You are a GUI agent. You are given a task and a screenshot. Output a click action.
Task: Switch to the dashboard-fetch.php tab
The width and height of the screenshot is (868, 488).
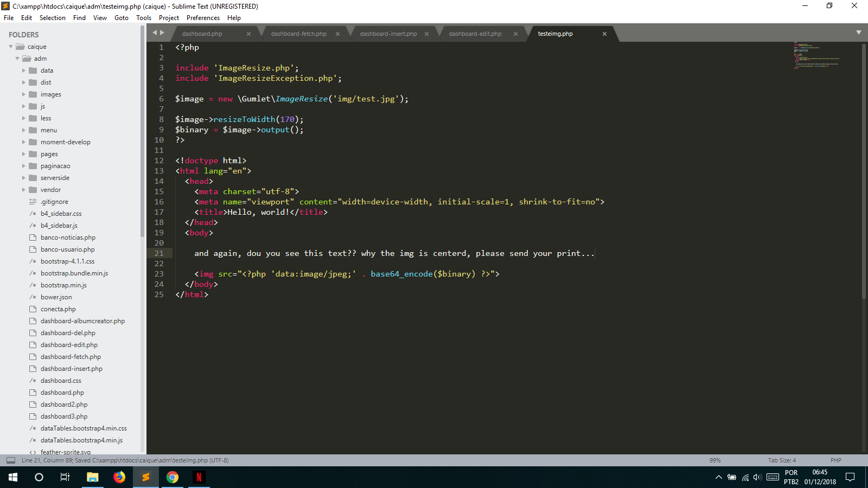click(298, 33)
